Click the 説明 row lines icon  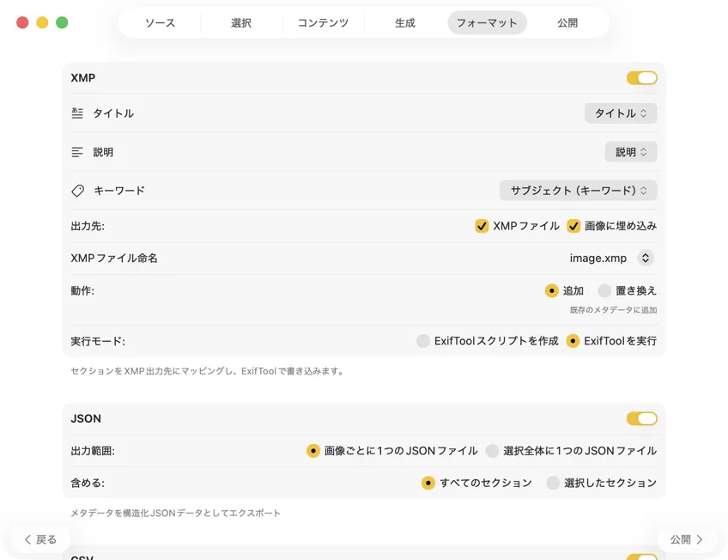coord(77,152)
